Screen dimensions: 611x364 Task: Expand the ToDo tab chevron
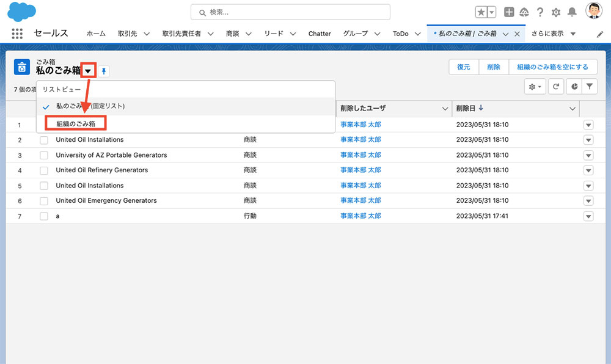click(418, 34)
